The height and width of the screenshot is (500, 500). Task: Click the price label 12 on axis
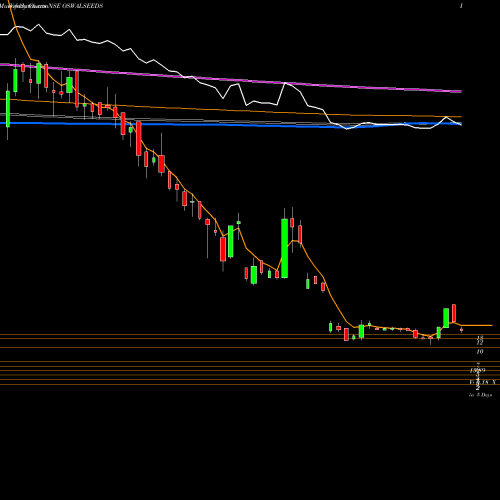coord(480,342)
